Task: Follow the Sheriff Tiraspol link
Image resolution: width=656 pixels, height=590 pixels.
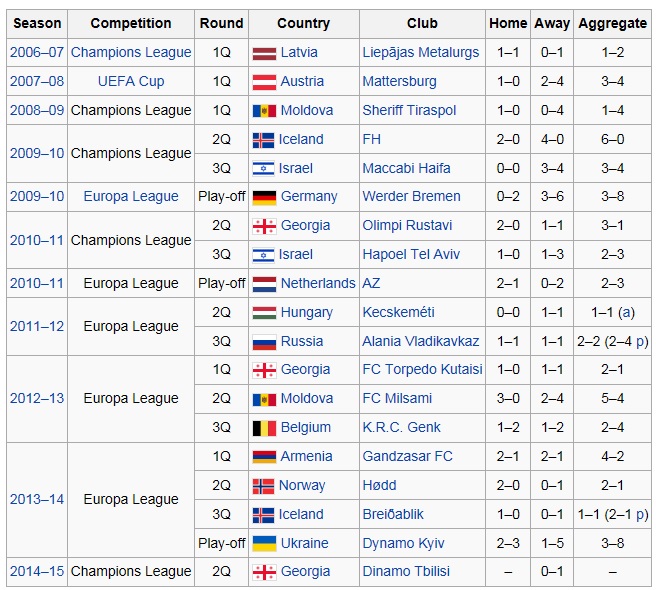Action: 409,110
